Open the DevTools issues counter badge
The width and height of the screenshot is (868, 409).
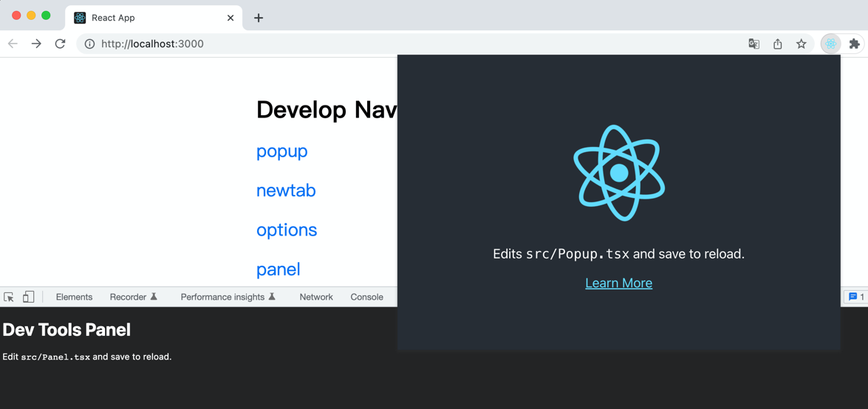[x=856, y=297]
